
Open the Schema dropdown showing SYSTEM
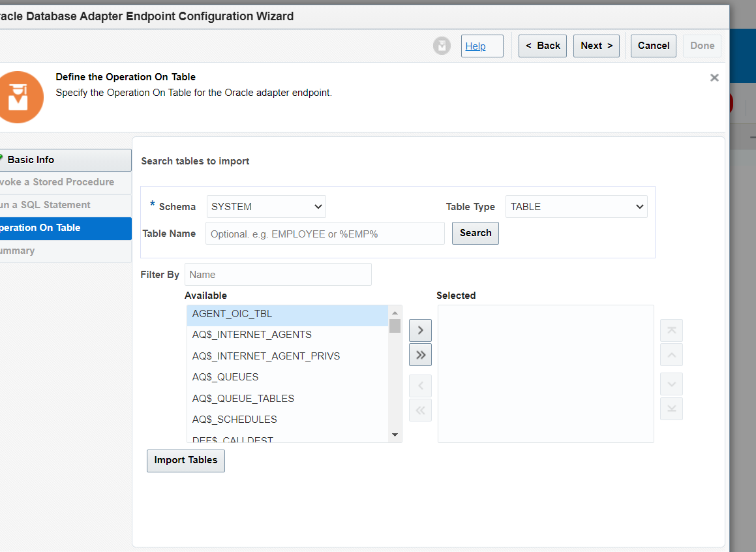tap(266, 206)
